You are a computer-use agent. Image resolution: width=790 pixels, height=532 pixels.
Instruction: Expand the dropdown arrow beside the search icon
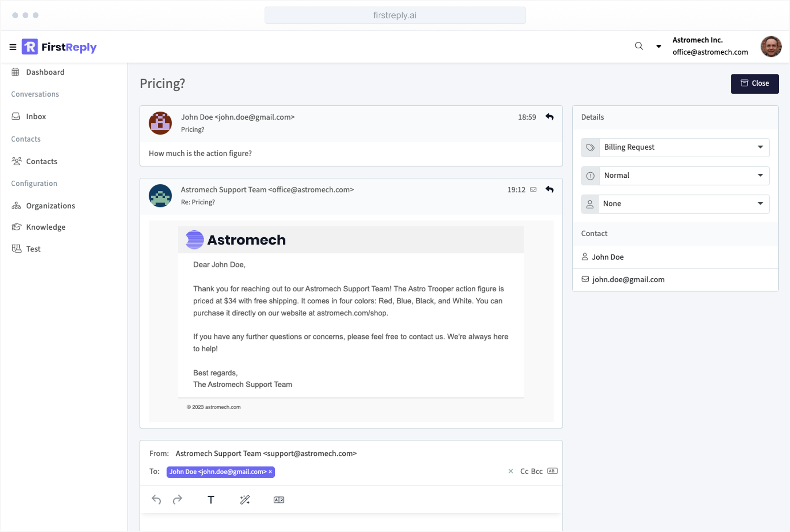[x=658, y=46]
